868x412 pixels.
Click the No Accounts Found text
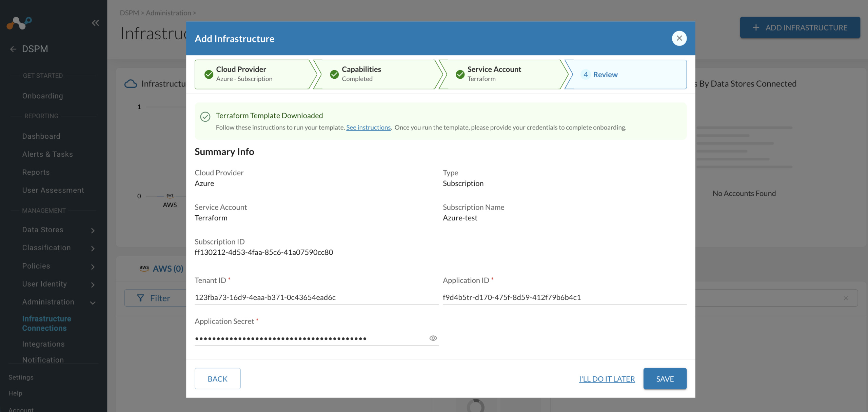744,193
